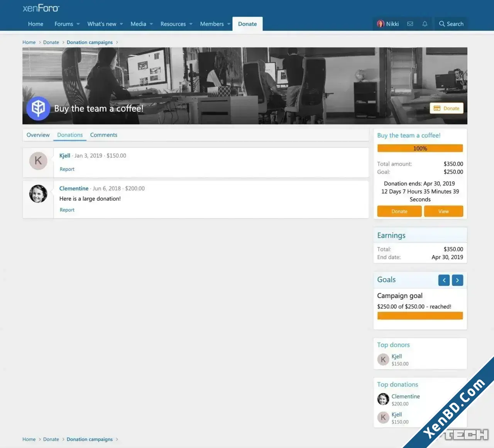Open the Resources navigation item
Screen dimensions: 494x448
pos(173,24)
